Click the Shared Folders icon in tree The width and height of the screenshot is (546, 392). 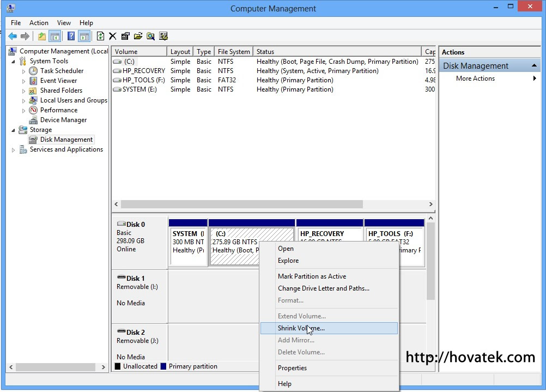(x=33, y=91)
